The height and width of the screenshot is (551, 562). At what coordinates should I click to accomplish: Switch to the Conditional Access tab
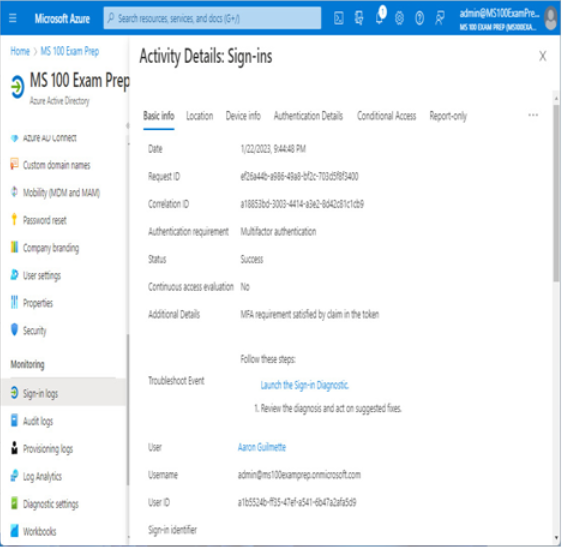[x=386, y=116]
